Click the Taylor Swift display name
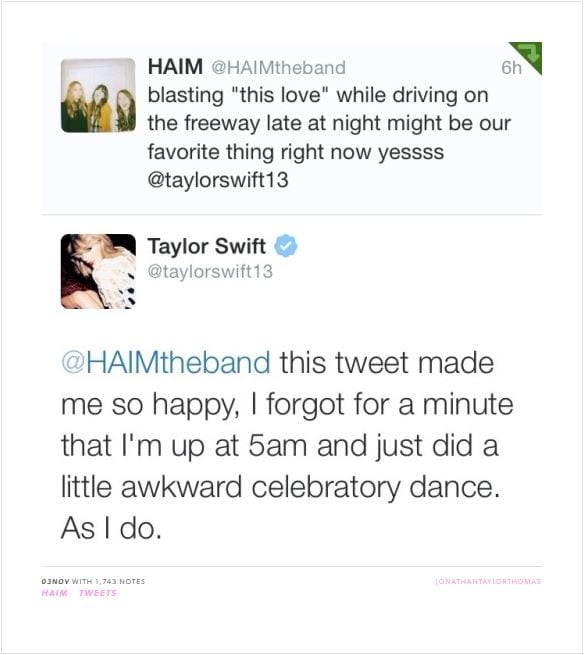The height and width of the screenshot is (655, 587). (x=206, y=246)
